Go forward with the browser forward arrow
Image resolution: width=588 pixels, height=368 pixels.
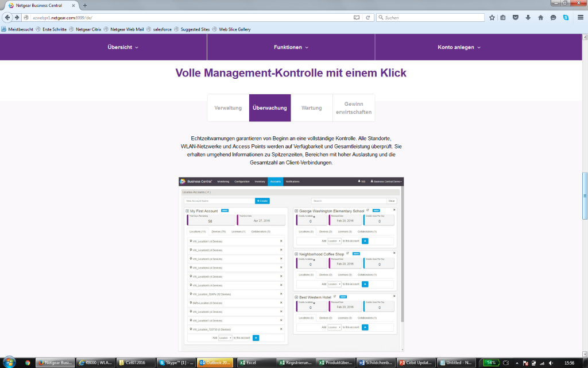coord(17,17)
